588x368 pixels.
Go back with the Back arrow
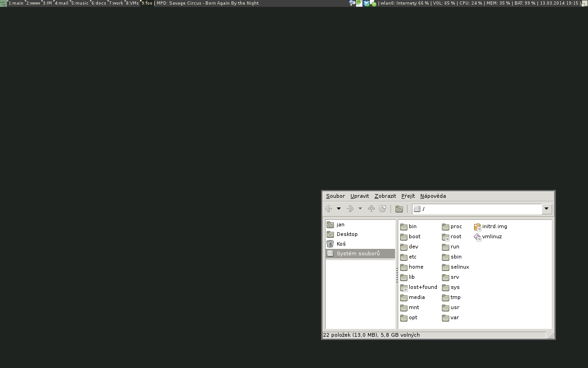click(x=329, y=209)
